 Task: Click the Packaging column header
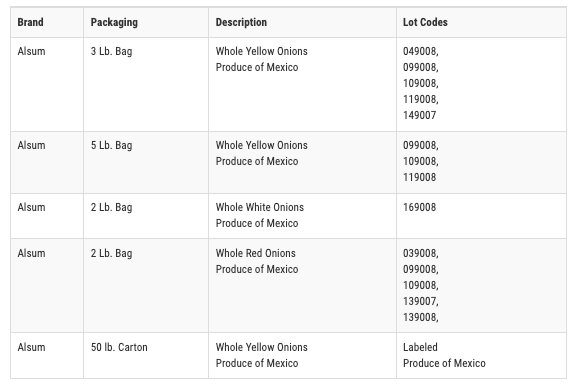tap(114, 22)
